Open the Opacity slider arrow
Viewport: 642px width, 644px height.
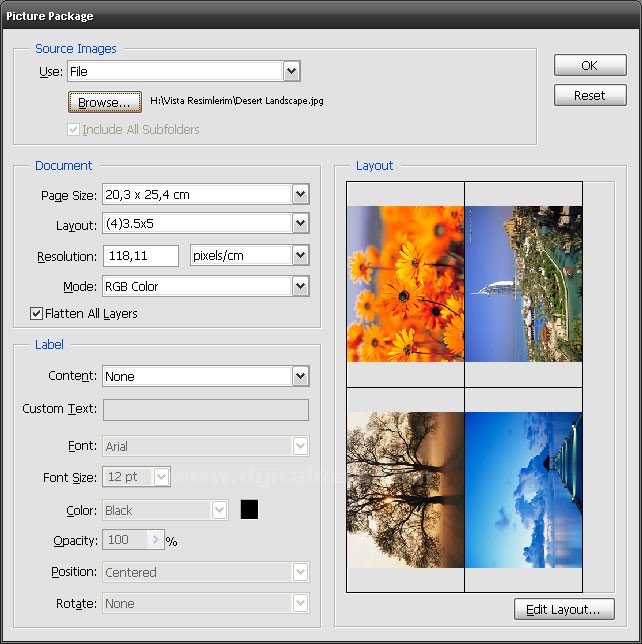(x=155, y=540)
